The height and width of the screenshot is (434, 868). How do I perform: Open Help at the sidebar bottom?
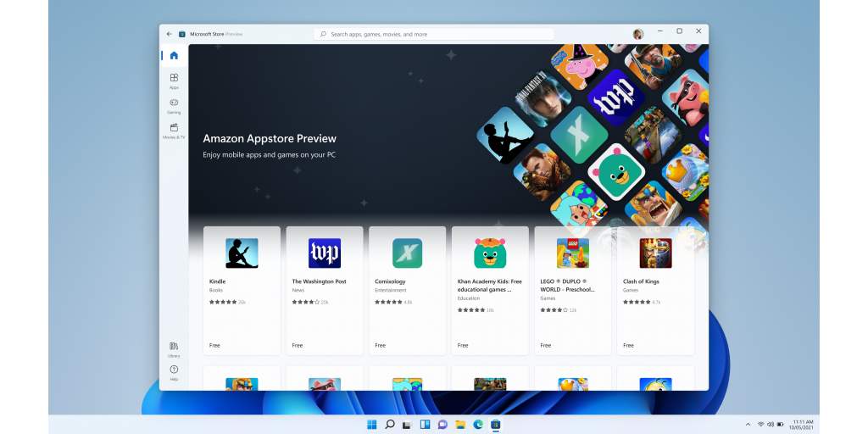point(174,372)
